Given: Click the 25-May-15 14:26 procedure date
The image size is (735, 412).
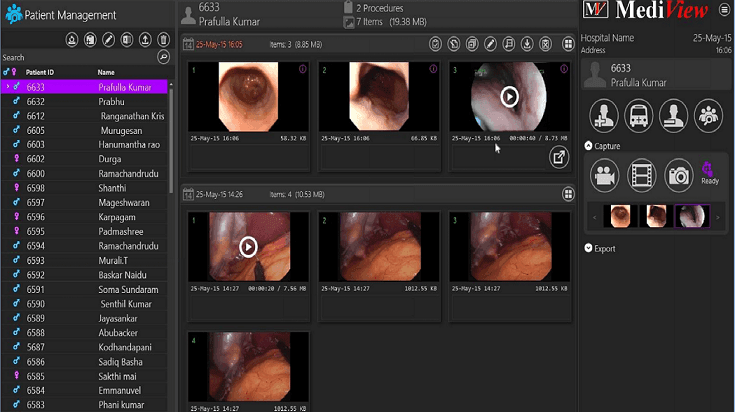Looking at the screenshot, I should coord(219,194).
